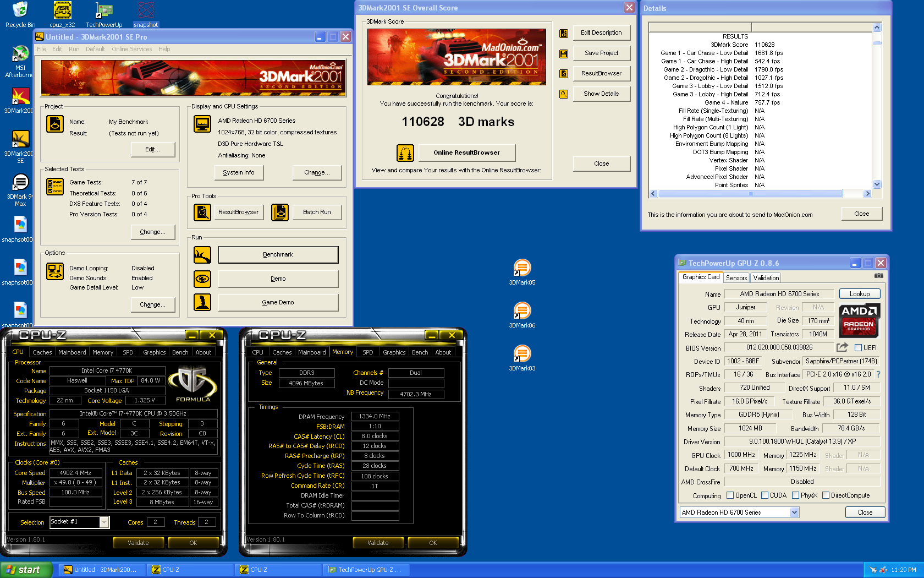Open TechPowerUp desktop shortcut
This screenshot has height=578, width=924.
coord(104,15)
